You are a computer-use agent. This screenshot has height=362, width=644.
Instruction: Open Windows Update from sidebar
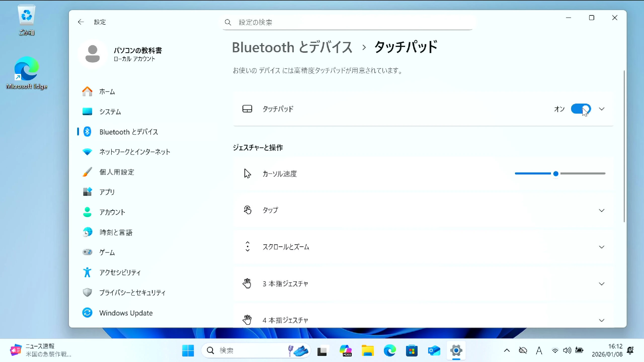[126, 313]
